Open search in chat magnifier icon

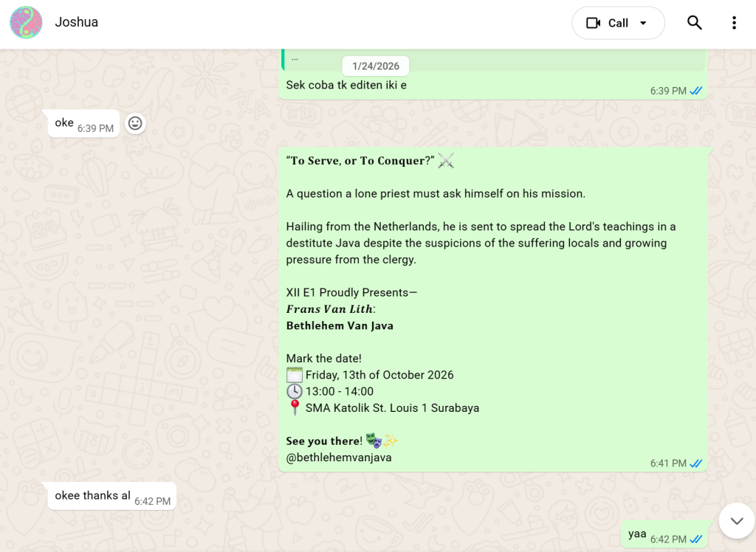point(694,23)
